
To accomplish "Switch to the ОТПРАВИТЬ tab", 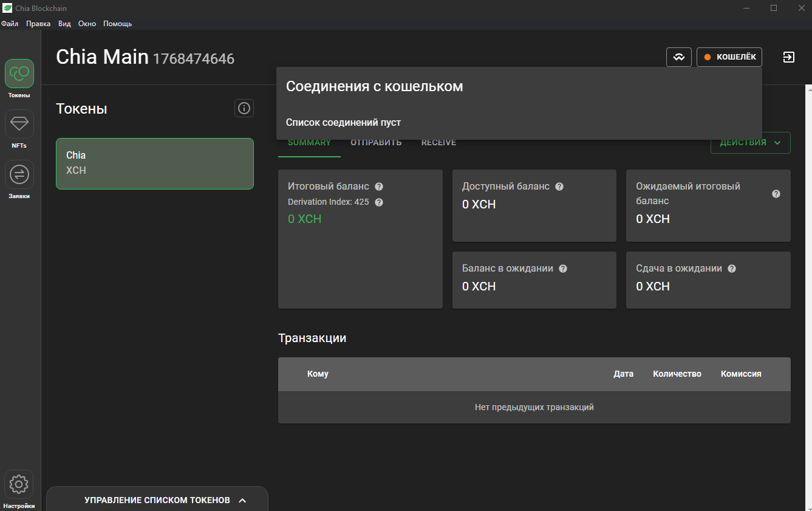I will pos(376,143).
